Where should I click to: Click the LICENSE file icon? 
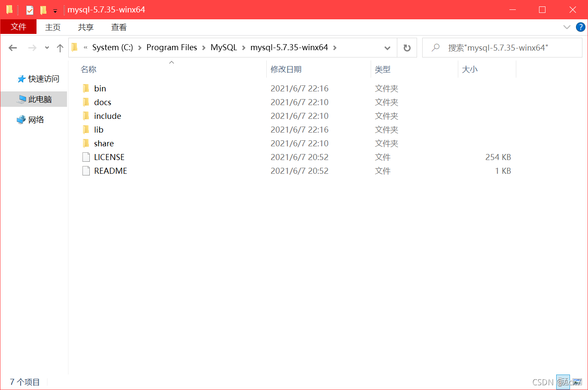(x=86, y=157)
